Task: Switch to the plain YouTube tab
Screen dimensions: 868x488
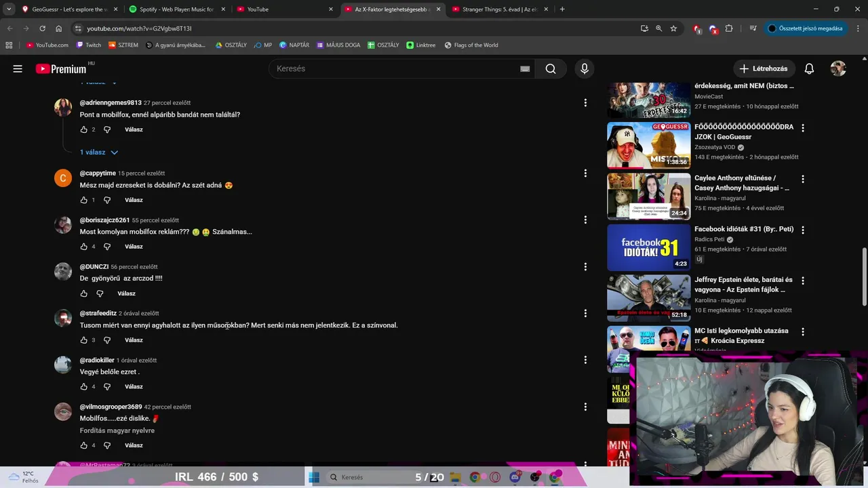Action: pos(283,9)
